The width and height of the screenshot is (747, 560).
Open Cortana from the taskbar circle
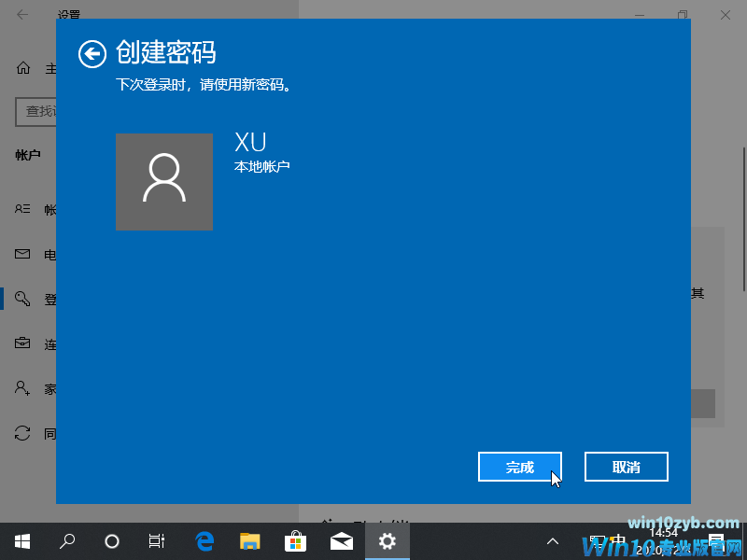112,540
